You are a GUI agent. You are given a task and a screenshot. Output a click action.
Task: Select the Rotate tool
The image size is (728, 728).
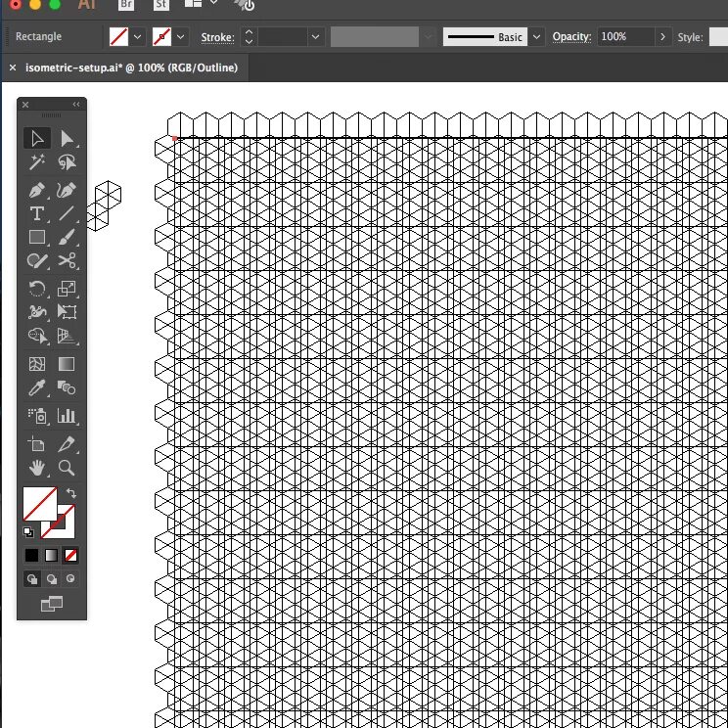[36, 289]
